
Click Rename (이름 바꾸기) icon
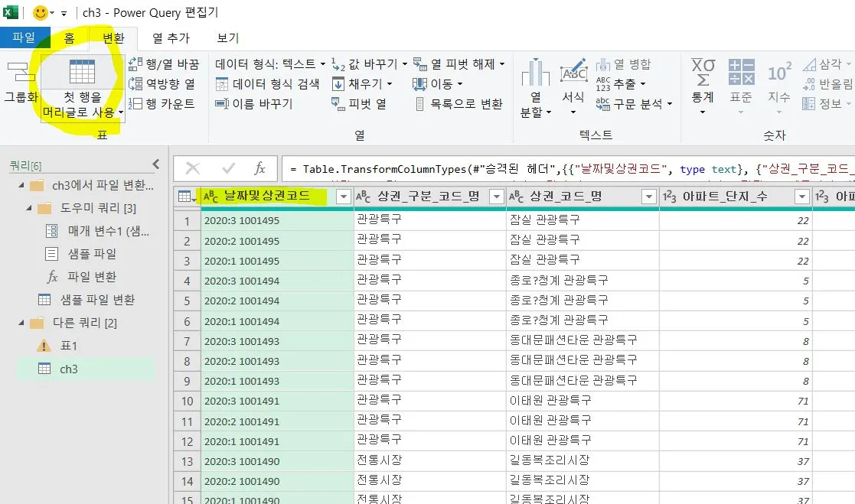tap(222, 103)
